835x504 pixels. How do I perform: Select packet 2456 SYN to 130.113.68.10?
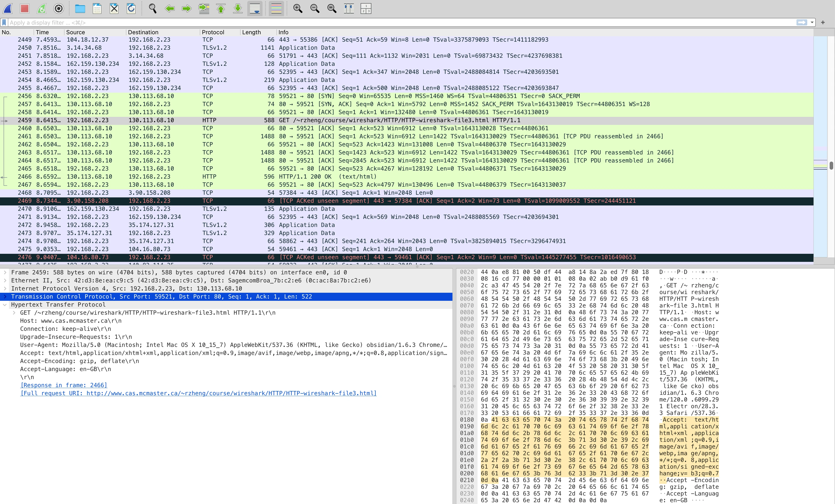click(407, 96)
